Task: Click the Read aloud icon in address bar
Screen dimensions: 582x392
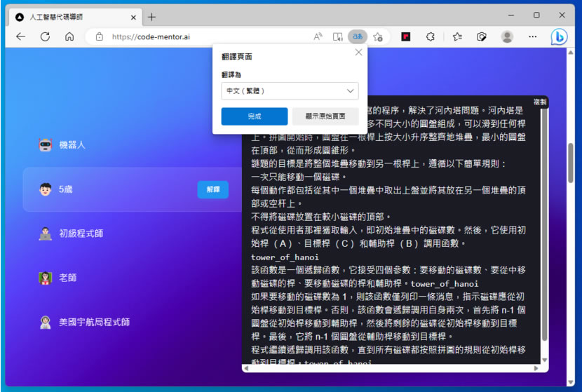Action: [318, 36]
